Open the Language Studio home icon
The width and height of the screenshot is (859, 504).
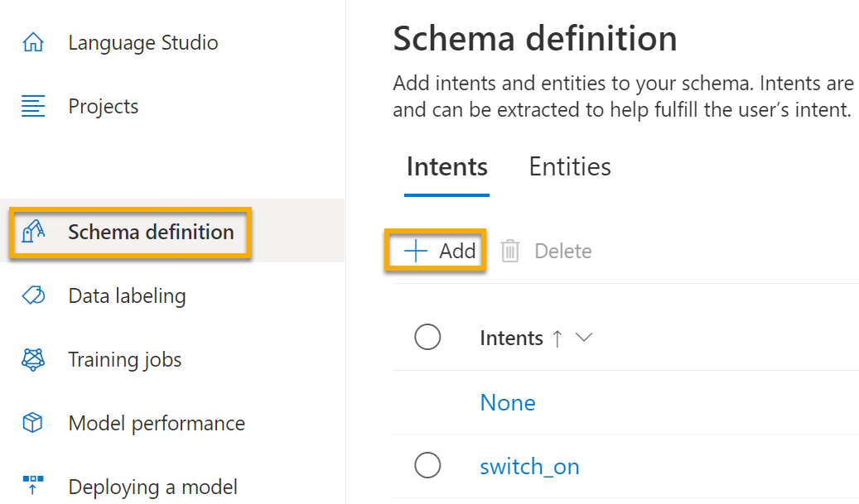click(31, 41)
